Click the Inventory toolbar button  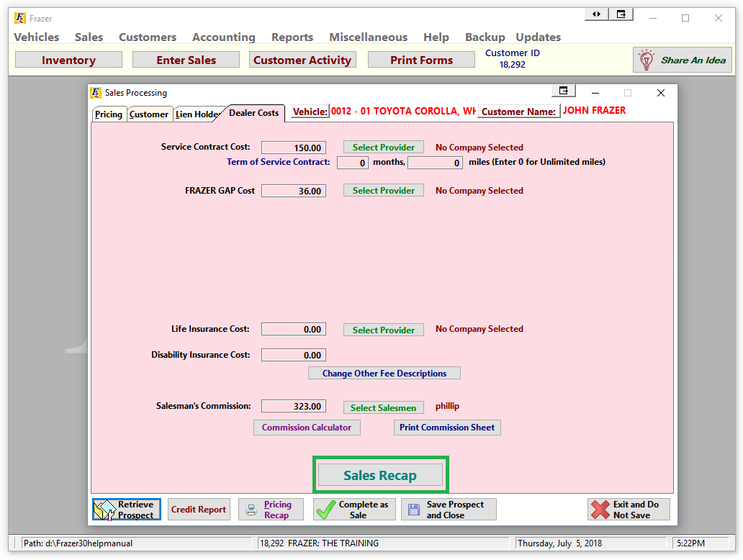coord(68,60)
